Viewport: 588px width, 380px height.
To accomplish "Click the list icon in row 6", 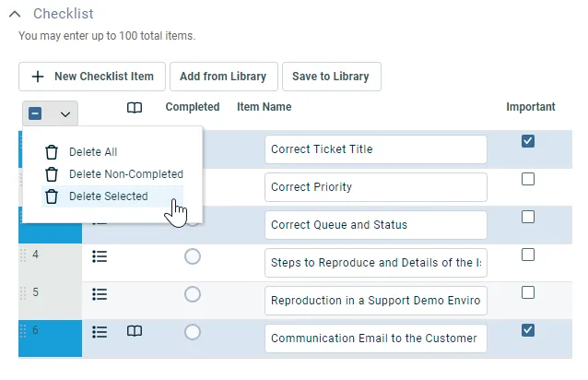I will (100, 332).
